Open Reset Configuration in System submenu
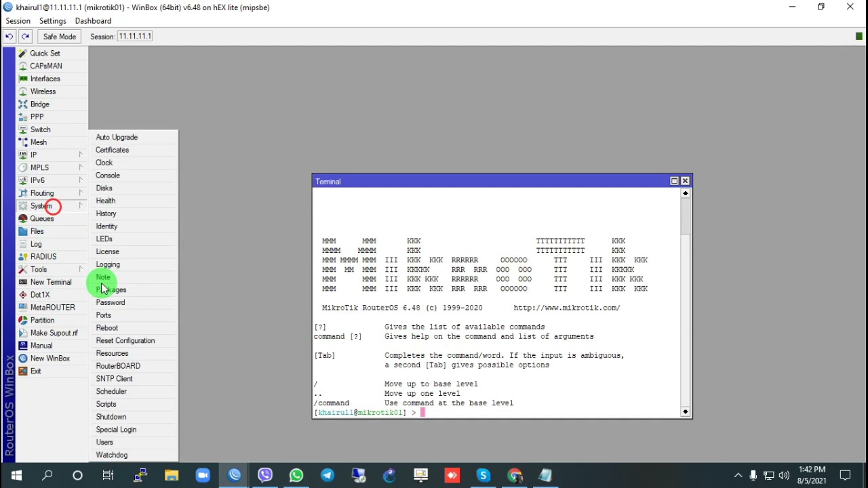This screenshot has height=488, width=868. coord(125,340)
